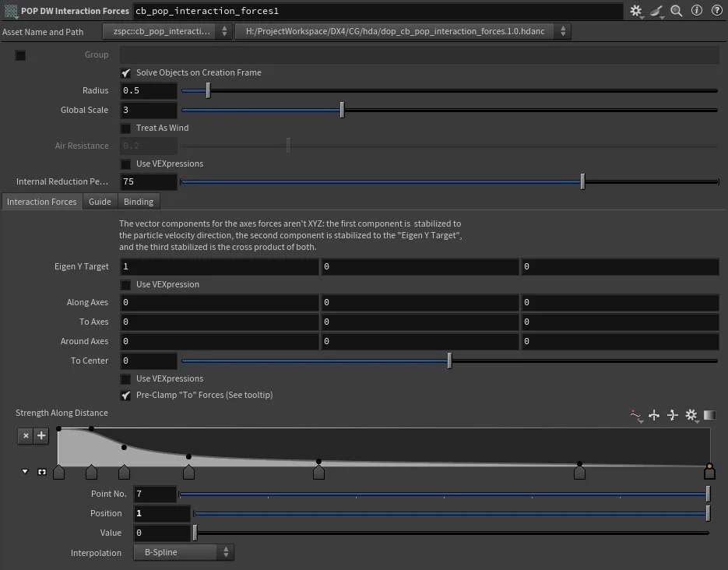Uncheck Pre-Clamp "To" Forces checkbox
This screenshot has height=570, width=728.
coord(126,396)
